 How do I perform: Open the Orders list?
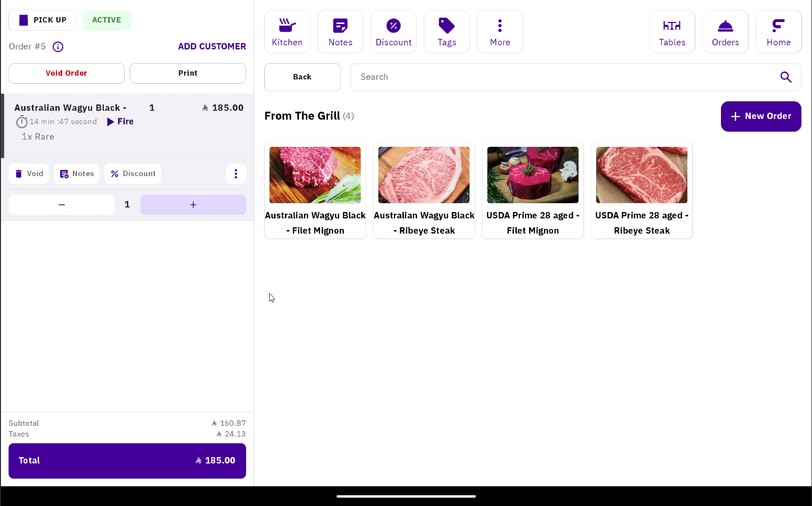(x=725, y=32)
